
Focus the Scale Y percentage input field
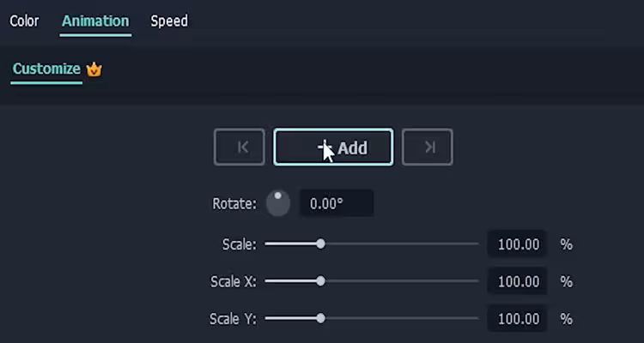[518, 318]
